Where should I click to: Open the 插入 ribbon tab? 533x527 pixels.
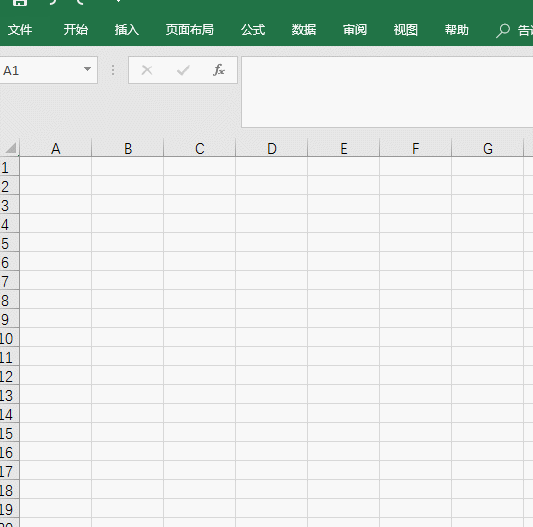(127, 30)
